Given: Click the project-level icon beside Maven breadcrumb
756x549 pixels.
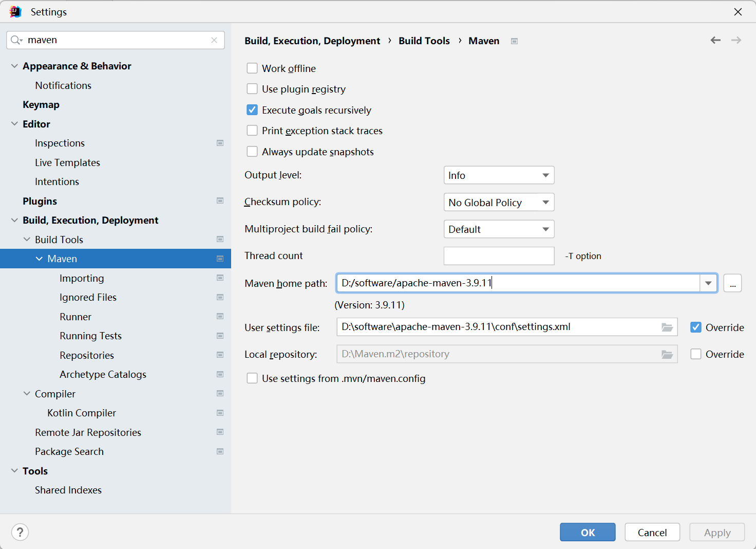Looking at the screenshot, I should [x=514, y=41].
